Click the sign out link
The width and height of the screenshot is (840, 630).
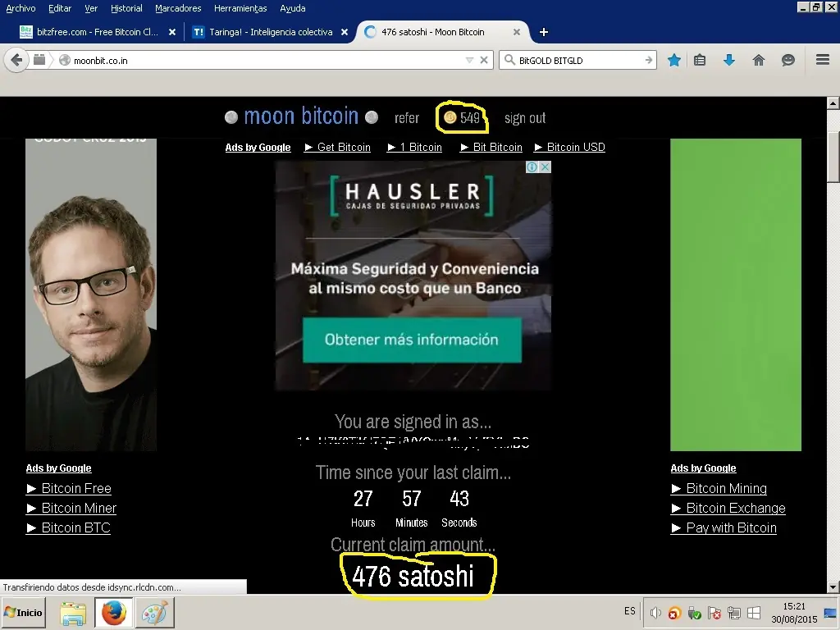[x=525, y=118]
